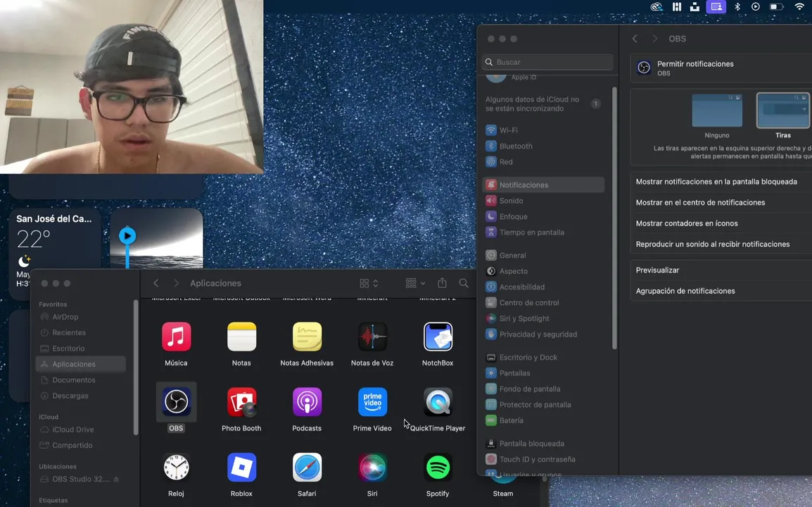The image size is (812, 507).
Task: Open Touch ID y contraseña settings
Action: (543, 459)
